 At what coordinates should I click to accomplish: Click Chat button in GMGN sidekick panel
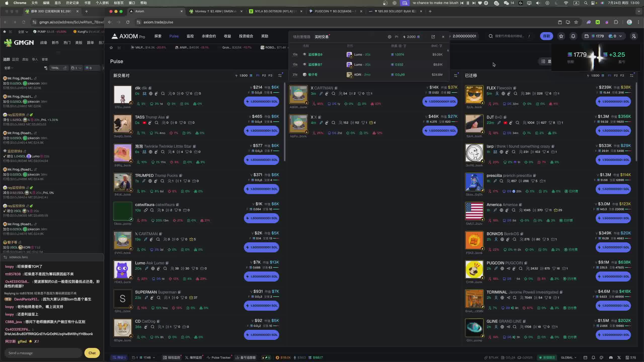[92, 353]
